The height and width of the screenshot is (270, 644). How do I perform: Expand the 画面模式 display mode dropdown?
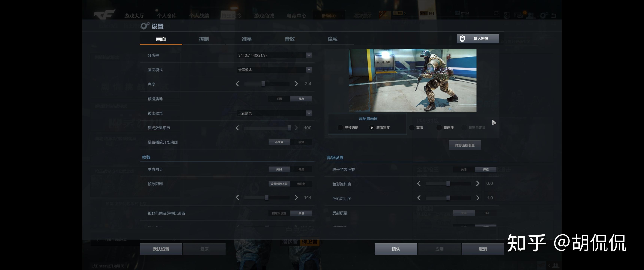pyautogui.click(x=309, y=70)
